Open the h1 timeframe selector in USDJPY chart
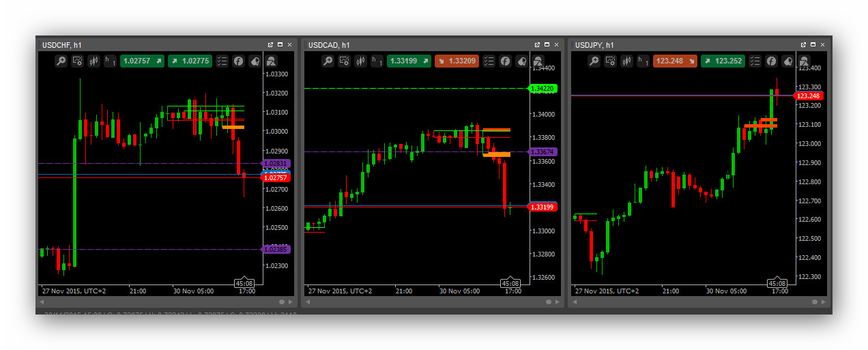The height and width of the screenshot is (350, 868). tap(643, 61)
